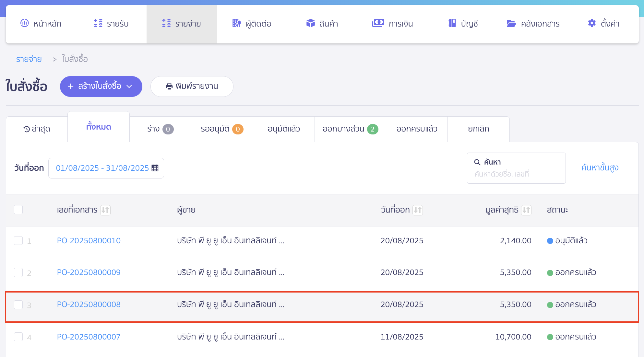The image size is (644, 357).
Task: Open การเงิน money icon
Action: 378,23
